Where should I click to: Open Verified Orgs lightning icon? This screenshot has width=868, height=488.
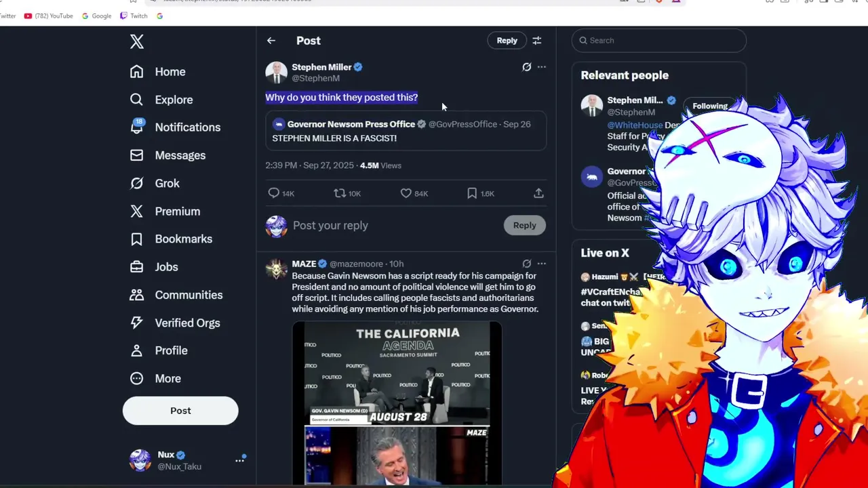pyautogui.click(x=137, y=323)
